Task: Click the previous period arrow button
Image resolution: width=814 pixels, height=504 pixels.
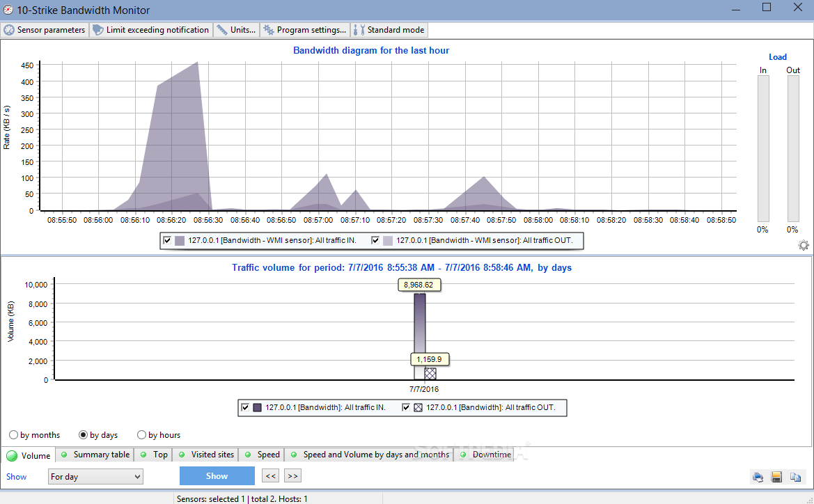Action: (x=269, y=475)
